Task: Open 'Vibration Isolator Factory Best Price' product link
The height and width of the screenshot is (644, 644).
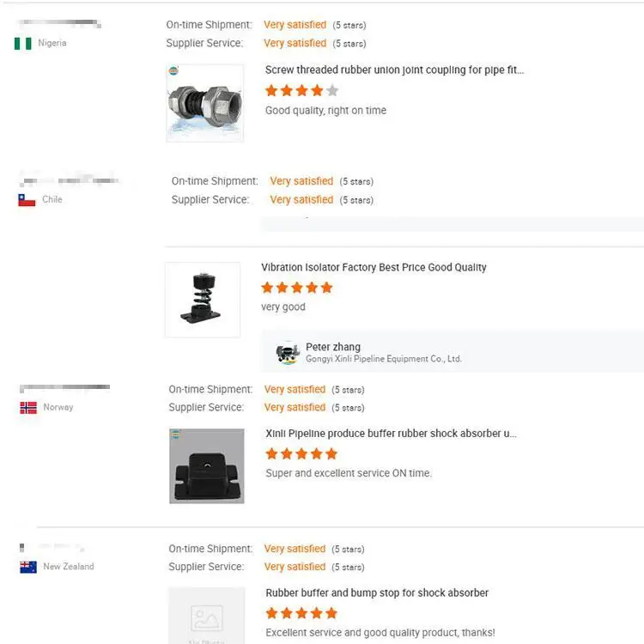Action: click(x=374, y=268)
